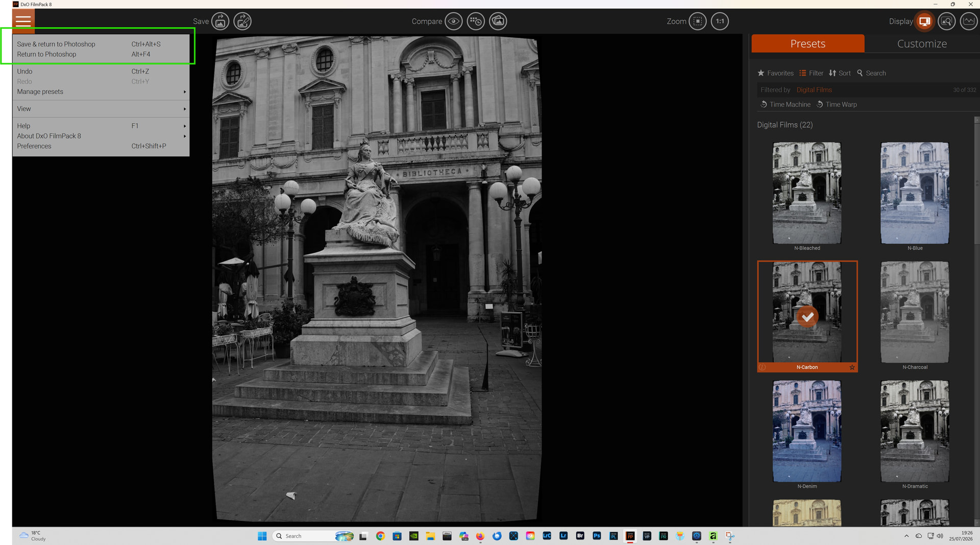Open Time Warp
Viewport: 980px width, 545px height.
(x=836, y=104)
